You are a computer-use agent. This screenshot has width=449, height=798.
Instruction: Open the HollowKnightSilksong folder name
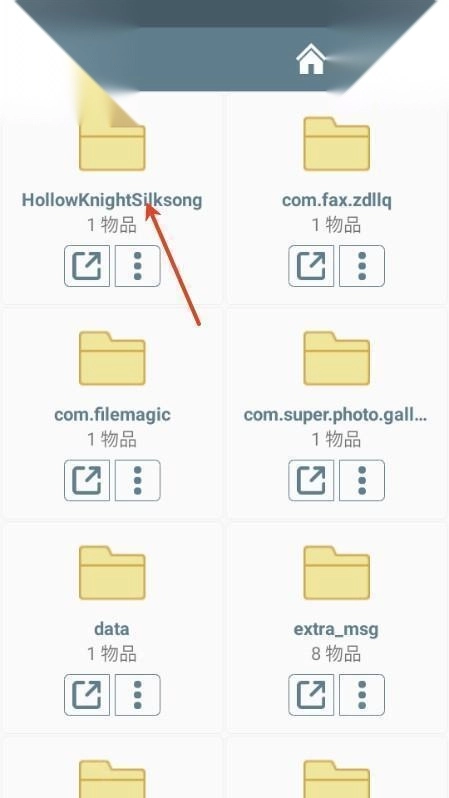tap(112, 200)
